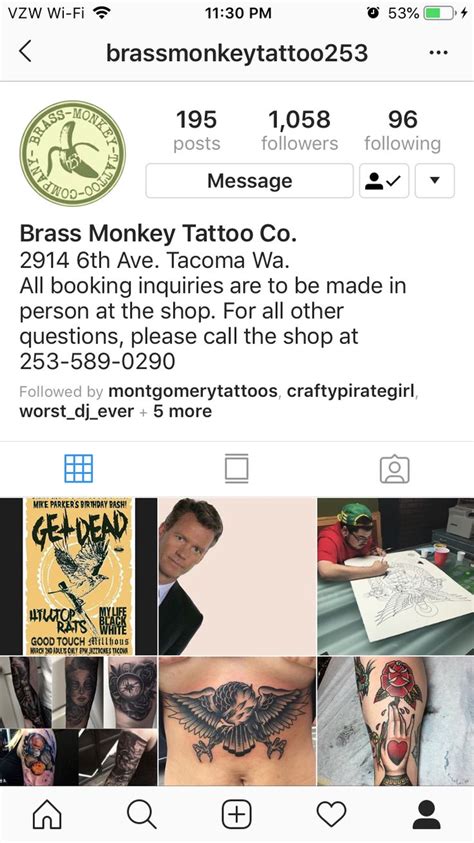The width and height of the screenshot is (474, 843).
Task: Switch to grid view tab
Action: click(78, 468)
